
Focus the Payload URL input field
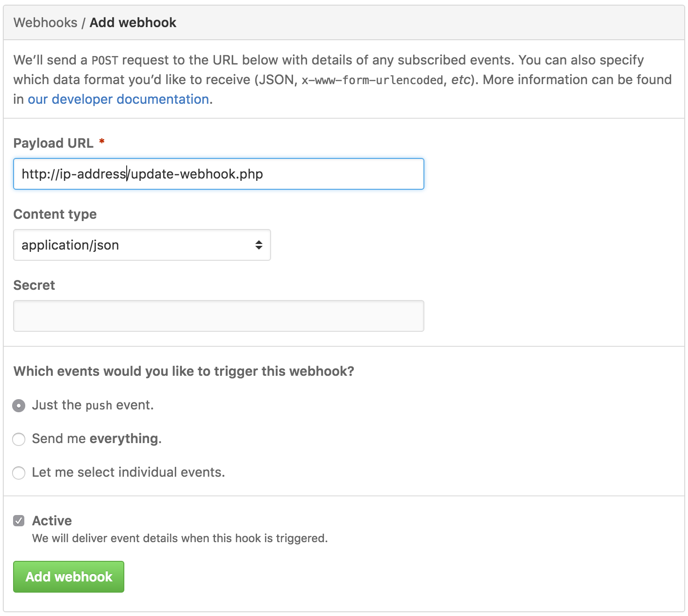218,174
